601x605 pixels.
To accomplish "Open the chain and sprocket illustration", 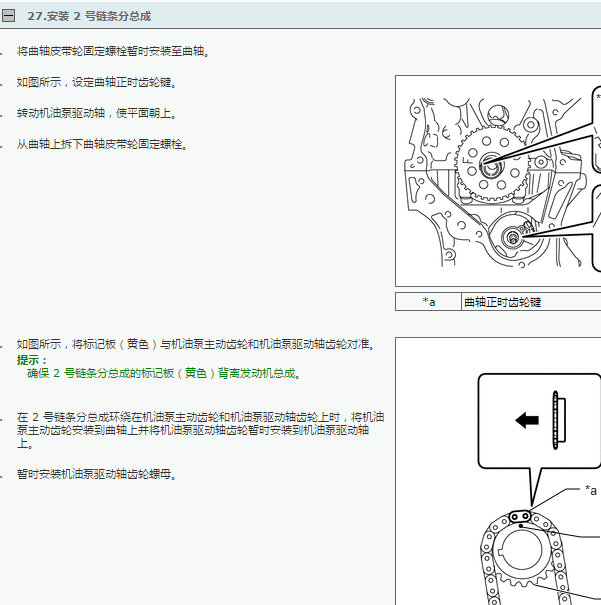I will pyautogui.click(x=498, y=471).
